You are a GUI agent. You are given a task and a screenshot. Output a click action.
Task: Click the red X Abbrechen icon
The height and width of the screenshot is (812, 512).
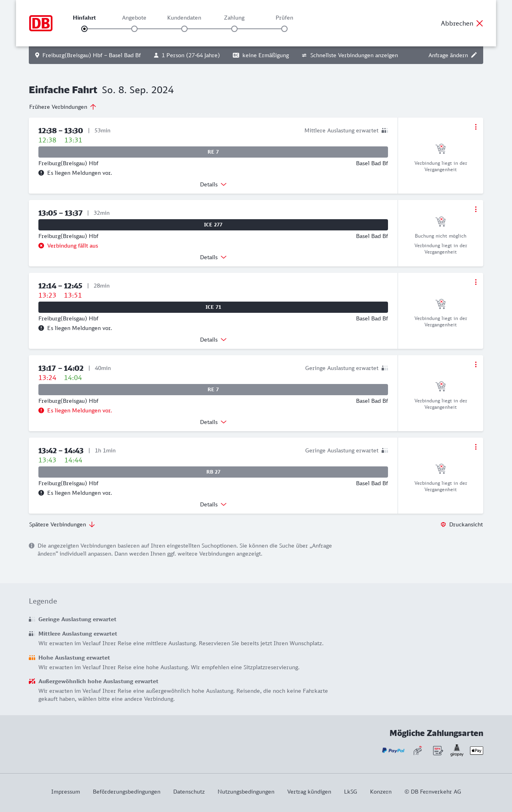[480, 23]
